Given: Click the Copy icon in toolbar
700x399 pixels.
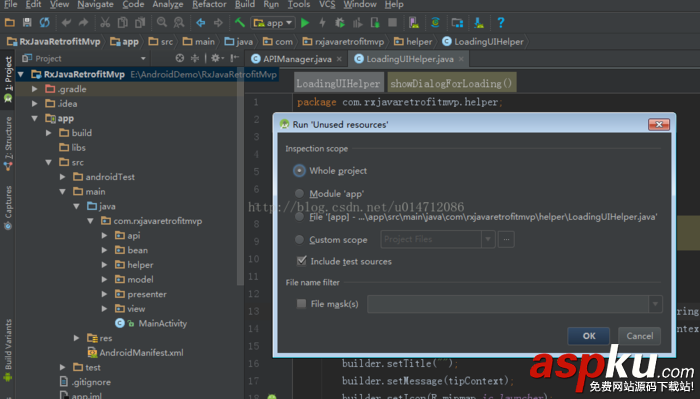Looking at the screenshot, I should [122, 22].
